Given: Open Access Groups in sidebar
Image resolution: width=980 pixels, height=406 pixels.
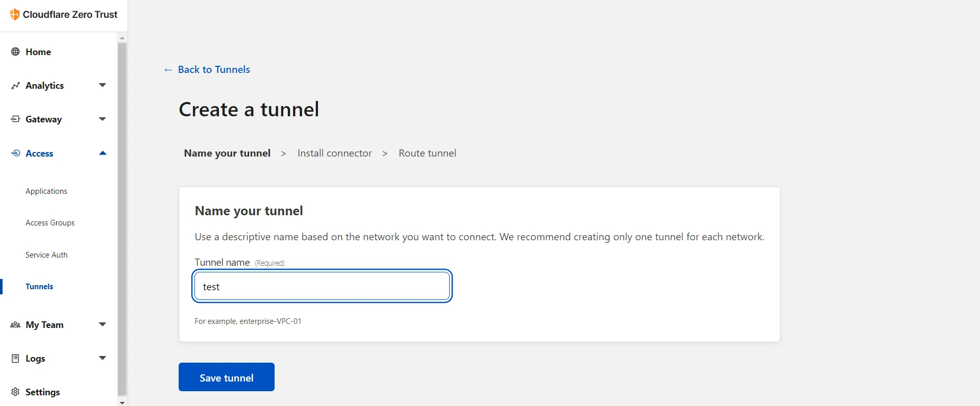Looking at the screenshot, I should [50, 223].
